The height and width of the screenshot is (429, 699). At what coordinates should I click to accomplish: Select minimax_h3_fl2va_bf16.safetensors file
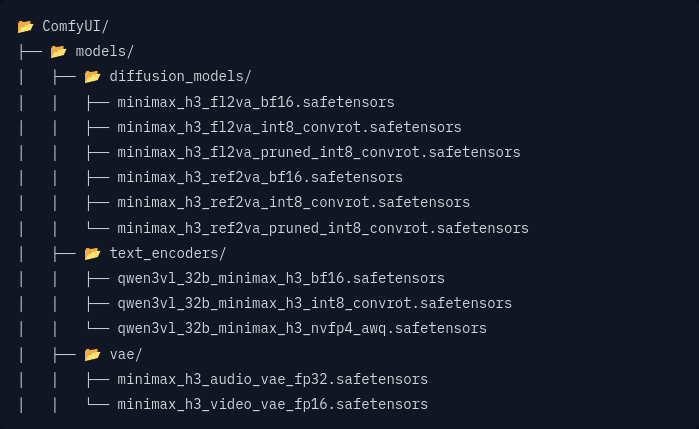(256, 103)
